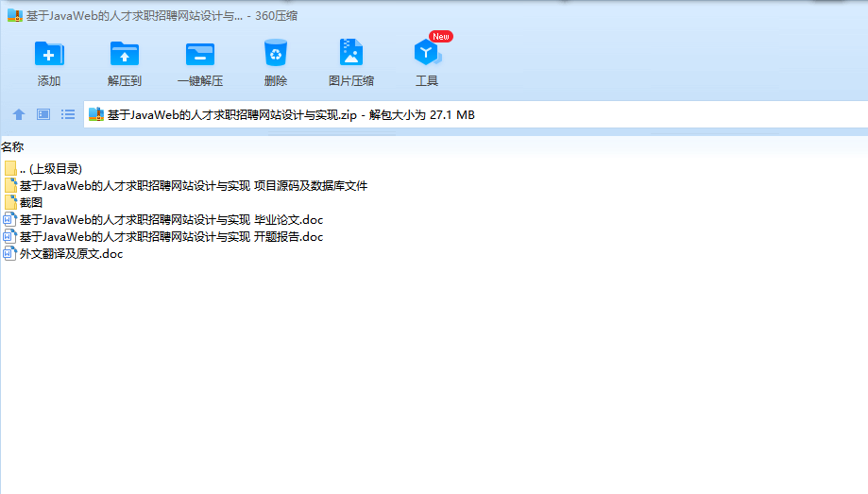Click the 解压到 label under the toolbar
Image resolution: width=868 pixels, height=494 pixels.
125,81
